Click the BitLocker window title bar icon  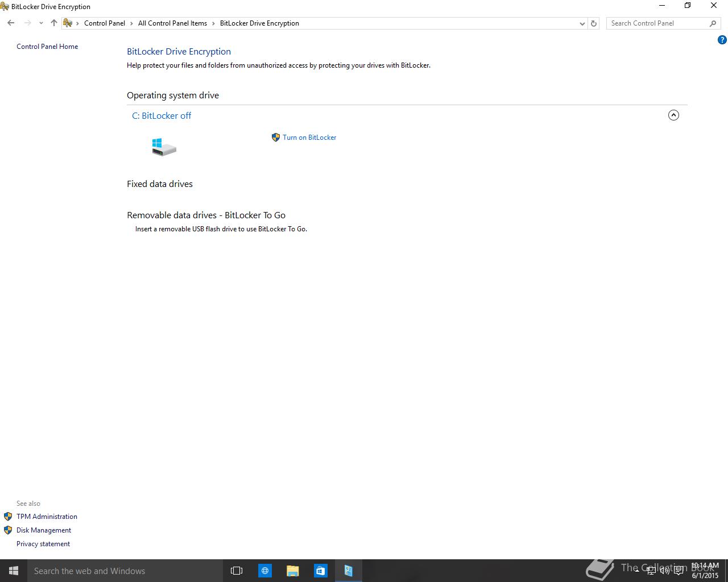(5, 7)
